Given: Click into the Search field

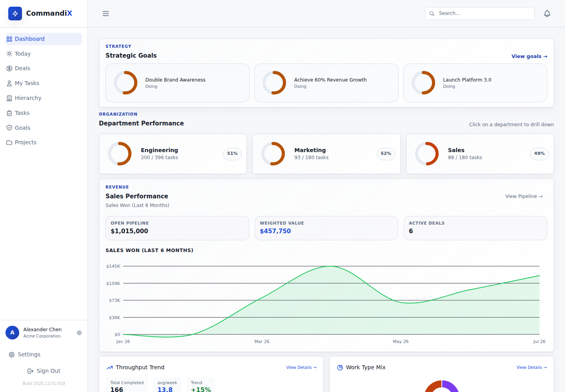Looking at the screenshot, I should (479, 14).
